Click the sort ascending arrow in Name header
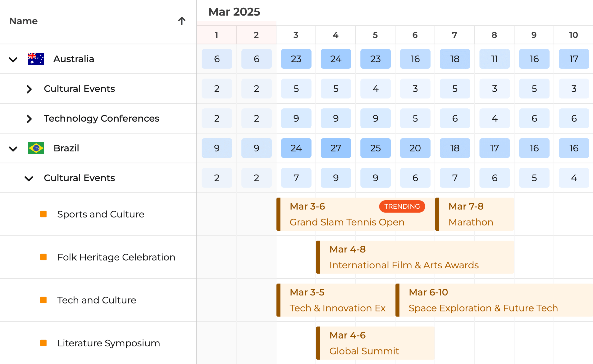 [x=182, y=21]
